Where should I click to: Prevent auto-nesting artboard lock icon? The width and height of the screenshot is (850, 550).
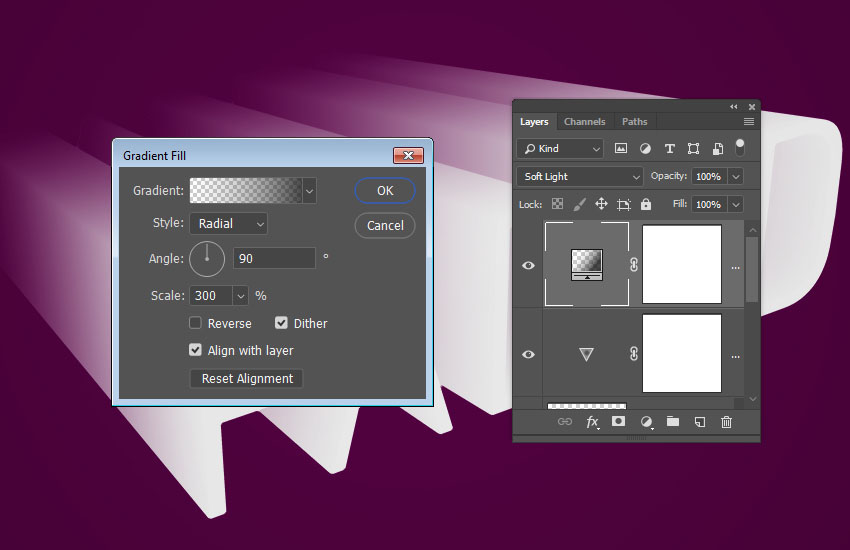[624, 204]
